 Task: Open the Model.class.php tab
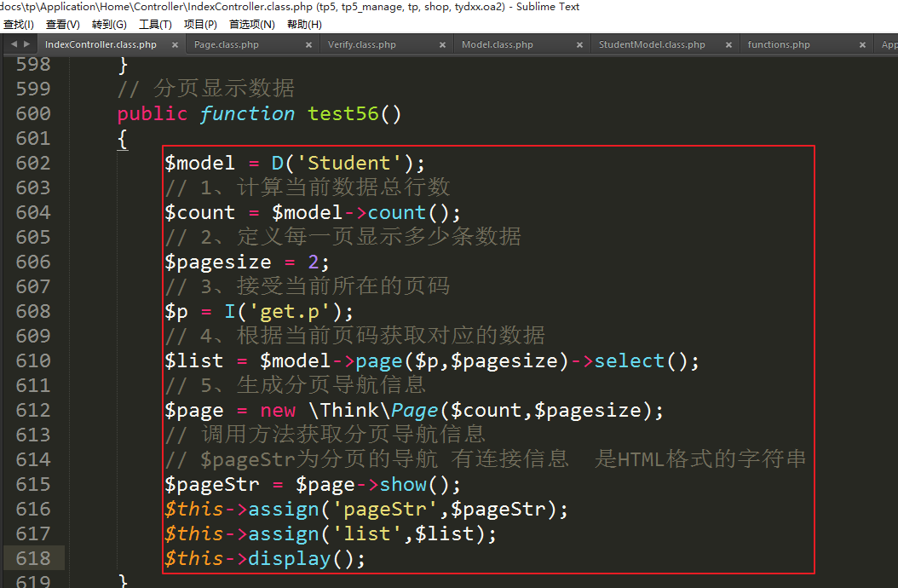[498, 44]
